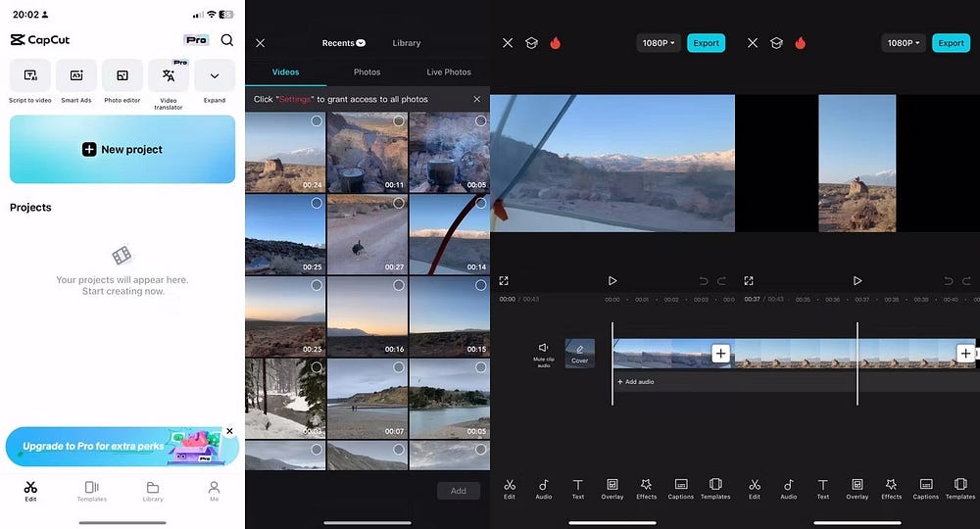Tap red Settings link in access notice
980x529 pixels.
pyautogui.click(x=294, y=99)
